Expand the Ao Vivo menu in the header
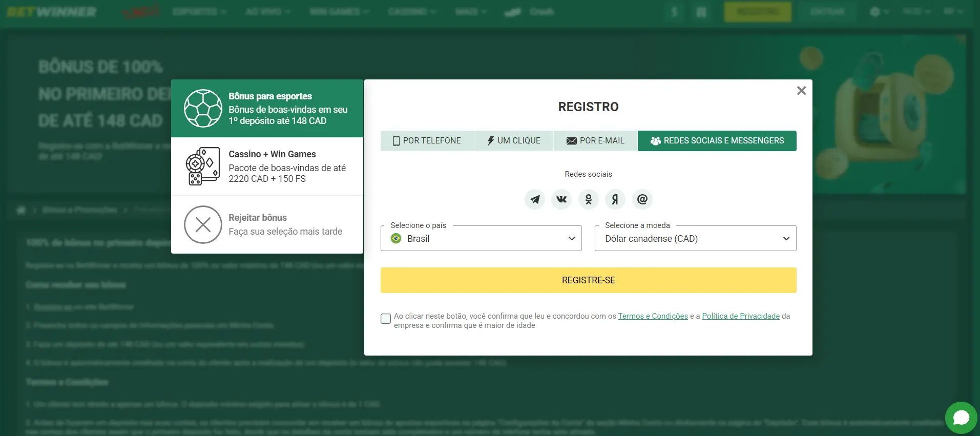The width and height of the screenshot is (980, 436). pyautogui.click(x=268, y=12)
